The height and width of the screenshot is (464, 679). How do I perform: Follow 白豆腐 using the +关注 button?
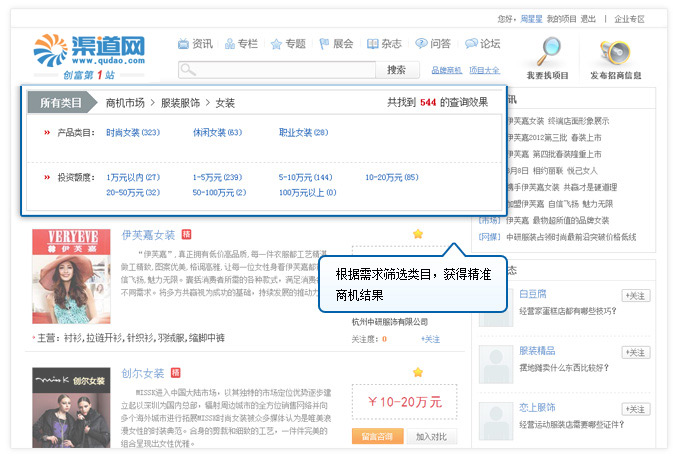(x=636, y=296)
